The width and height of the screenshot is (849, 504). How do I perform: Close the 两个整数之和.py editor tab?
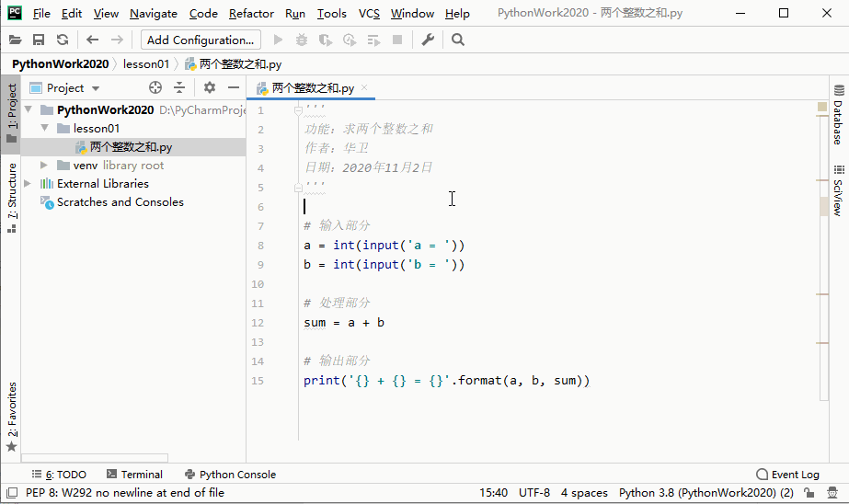point(364,87)
